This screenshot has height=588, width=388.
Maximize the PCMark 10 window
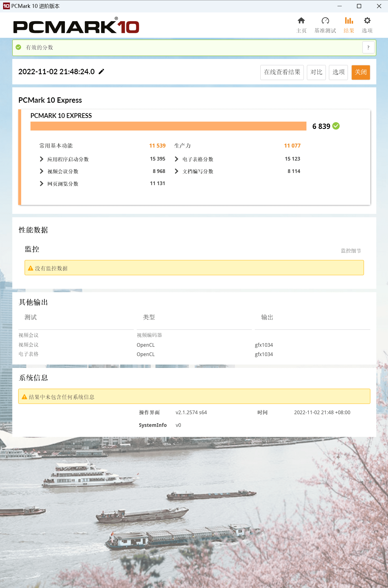tap(359, 6)
